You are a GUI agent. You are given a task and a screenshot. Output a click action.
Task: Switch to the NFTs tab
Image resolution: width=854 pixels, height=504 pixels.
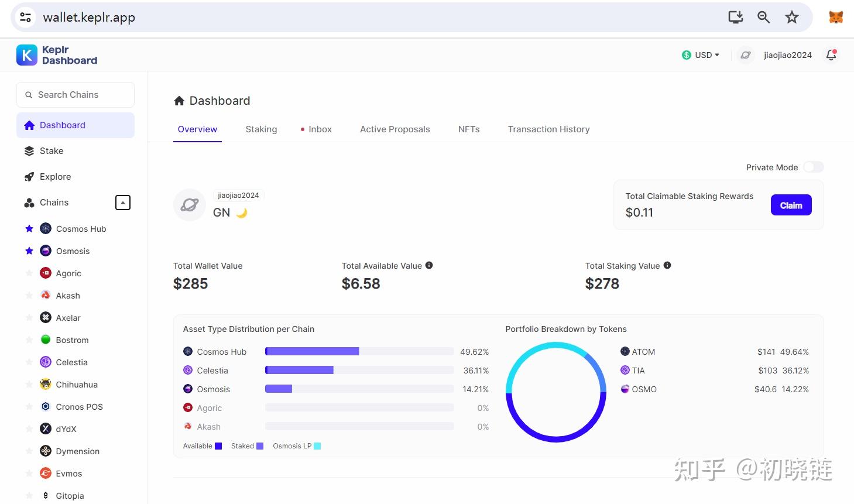[469, 129]
